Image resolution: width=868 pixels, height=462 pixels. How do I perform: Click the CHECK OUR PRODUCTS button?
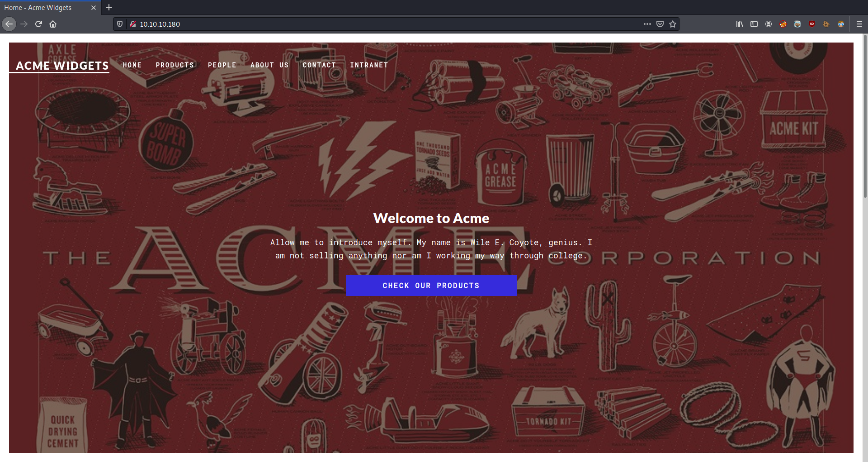431,286
